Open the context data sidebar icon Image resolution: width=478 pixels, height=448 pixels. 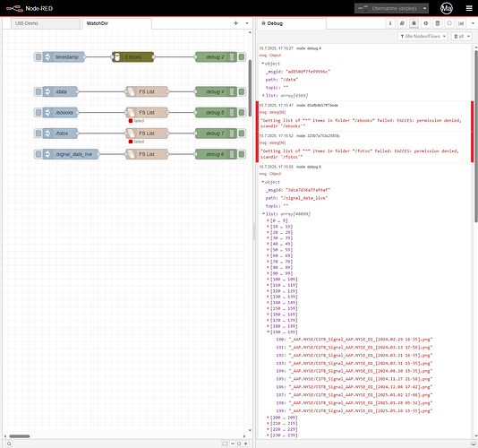pos(438,23)
